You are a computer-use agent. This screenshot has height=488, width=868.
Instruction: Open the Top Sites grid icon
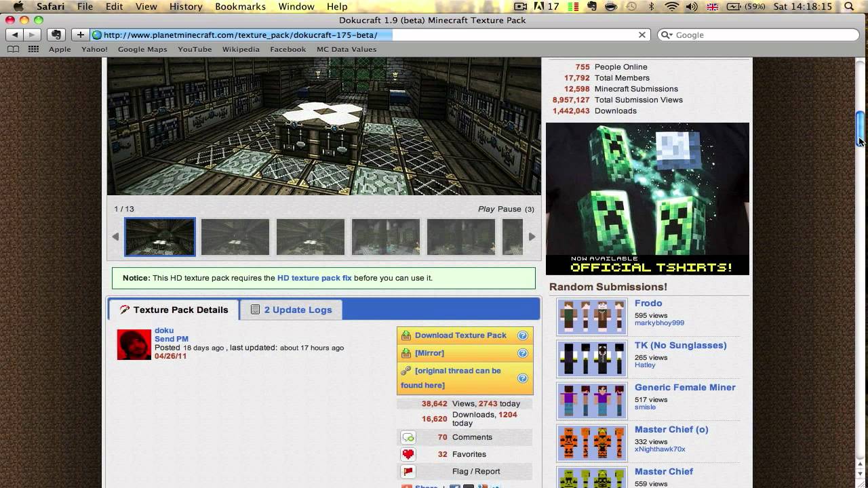pyautogui.click(x=33, y=49)
